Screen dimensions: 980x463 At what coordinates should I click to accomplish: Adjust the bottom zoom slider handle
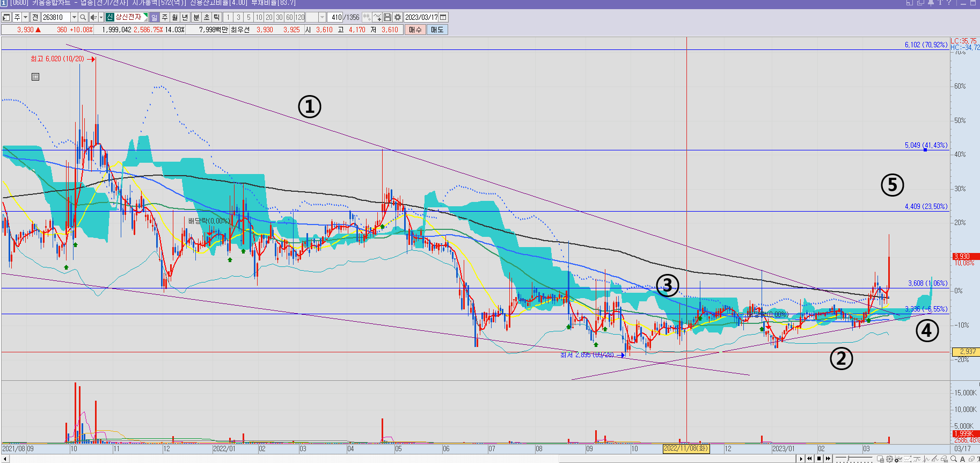[x=849, y=459]
